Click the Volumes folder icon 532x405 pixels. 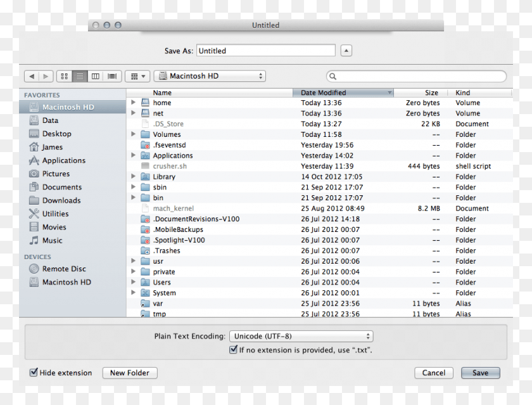point(145,134)
